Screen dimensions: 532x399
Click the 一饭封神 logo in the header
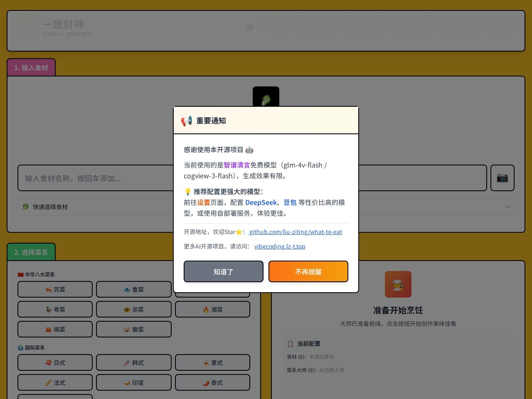tap(27, 24)
